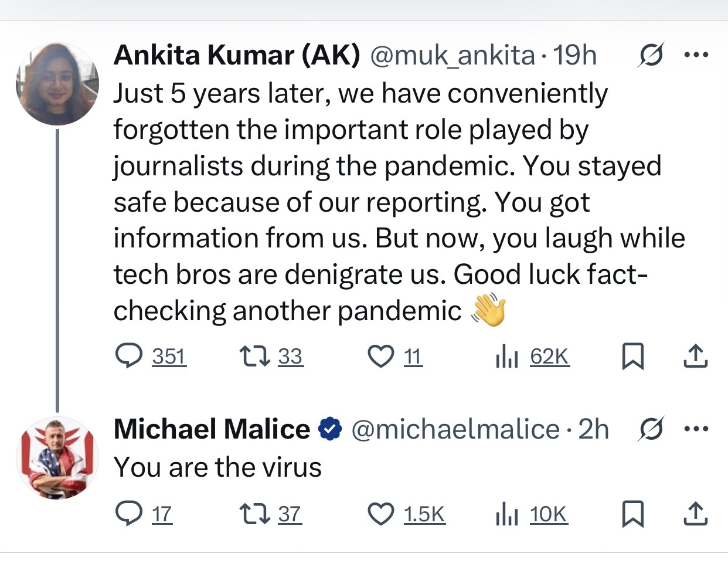This screenshot has width=728, height=567.
Task: Visit the @michaelmalice handle link
Action: tap(455, 430)
